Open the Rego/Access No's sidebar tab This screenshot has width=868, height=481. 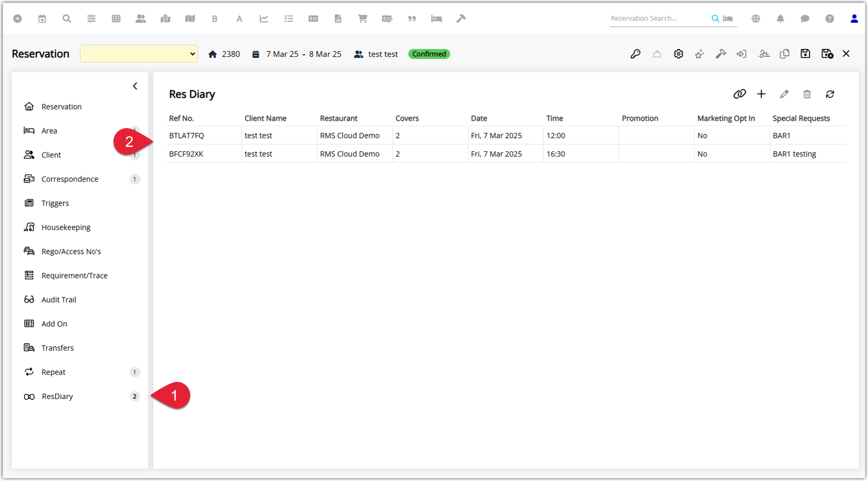(x=80, y=251)
